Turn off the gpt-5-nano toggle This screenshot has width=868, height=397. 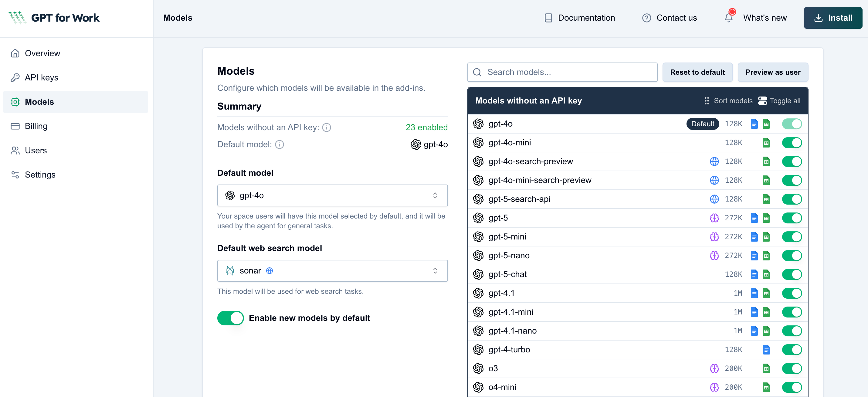tap(792, 256)
